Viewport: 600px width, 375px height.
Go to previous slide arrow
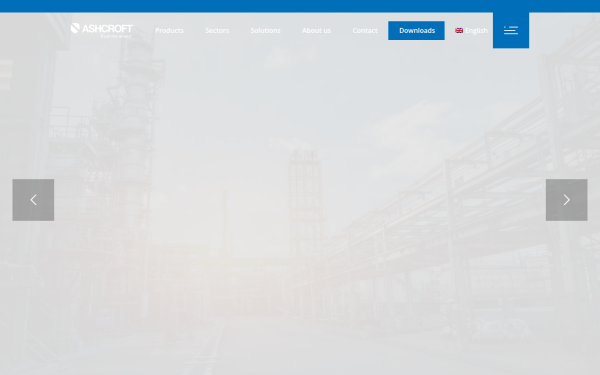pos(33,200)
